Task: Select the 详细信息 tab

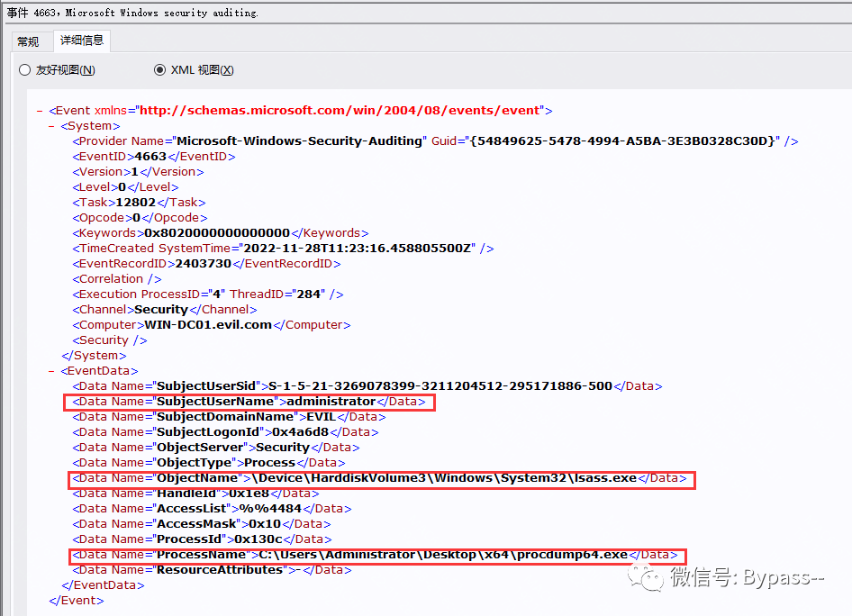Action: 81,41
